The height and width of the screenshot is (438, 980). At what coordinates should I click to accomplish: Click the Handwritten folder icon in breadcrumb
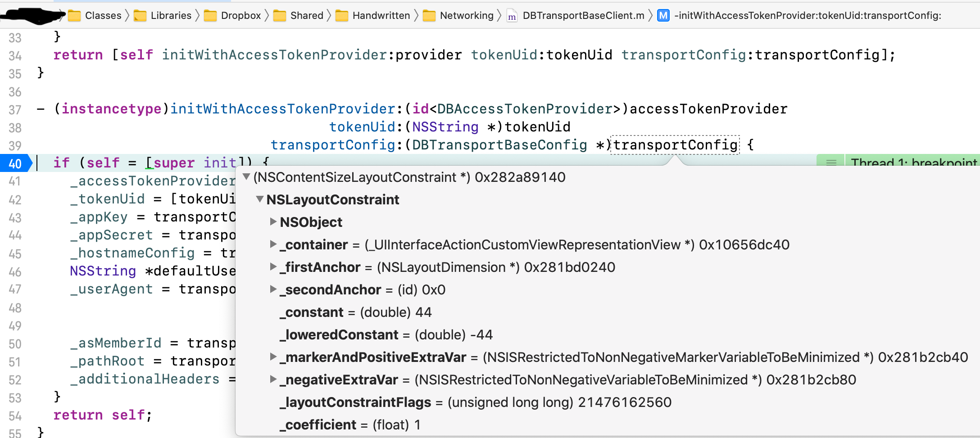(342, 16)
